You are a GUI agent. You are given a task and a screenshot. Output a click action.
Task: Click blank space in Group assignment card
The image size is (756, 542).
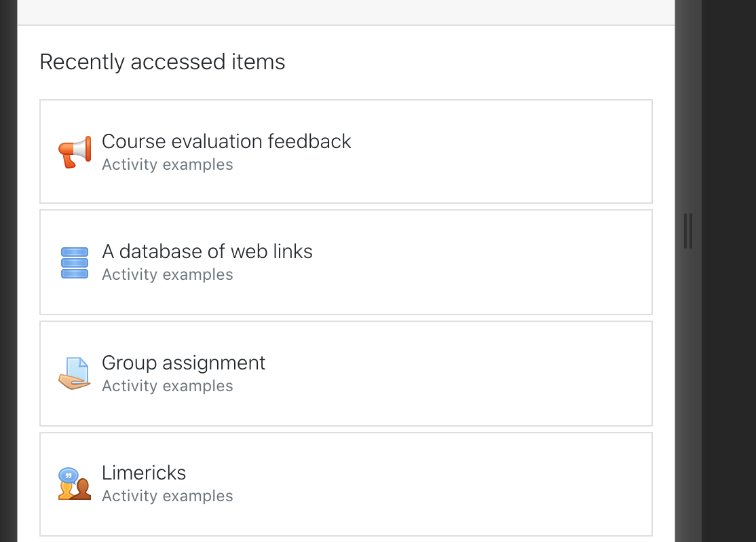(482, 374)
